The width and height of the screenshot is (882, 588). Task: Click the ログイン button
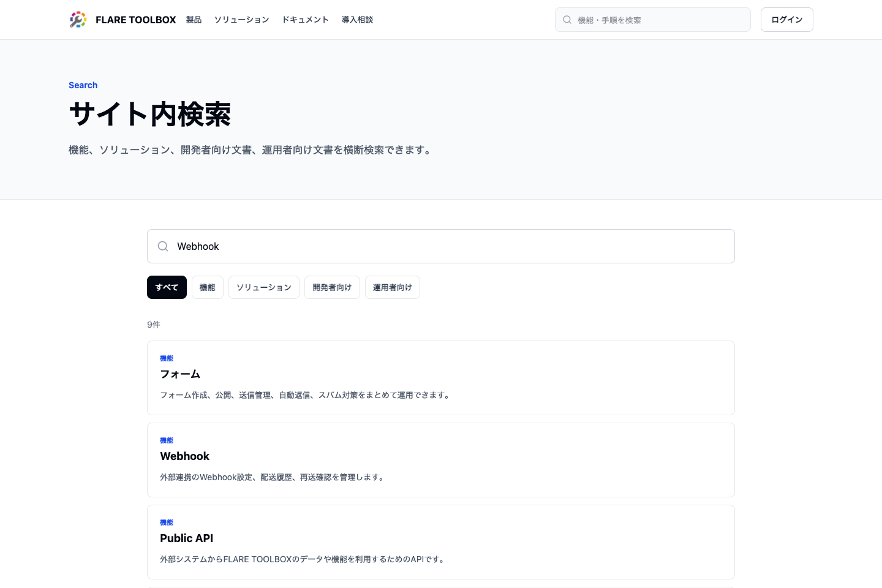(786, 20)
